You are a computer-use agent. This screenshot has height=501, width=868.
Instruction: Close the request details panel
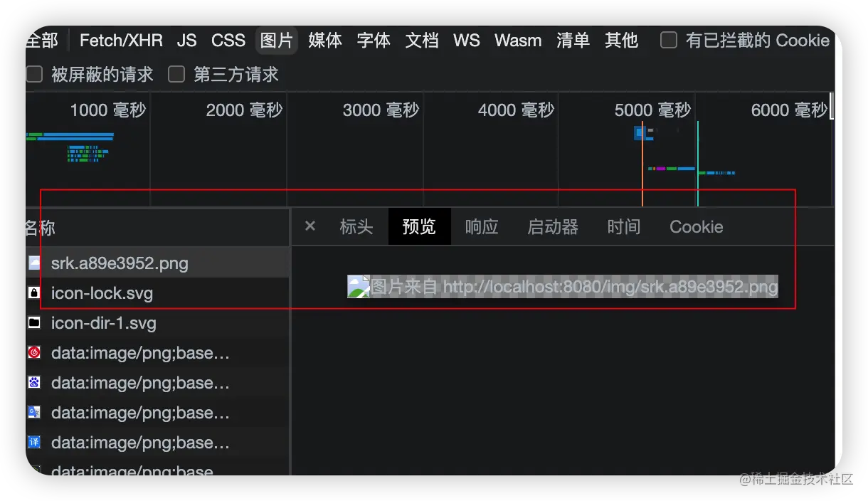pos(310,226)
